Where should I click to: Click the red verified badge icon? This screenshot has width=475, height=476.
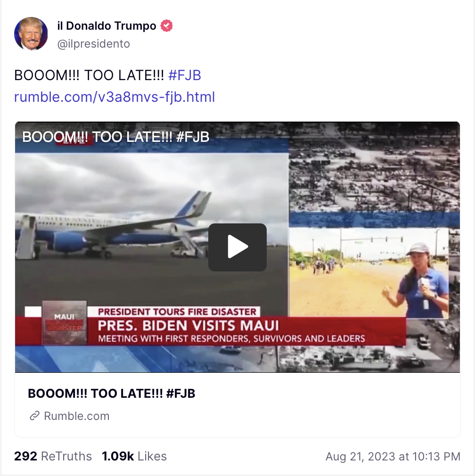(166, 26)
